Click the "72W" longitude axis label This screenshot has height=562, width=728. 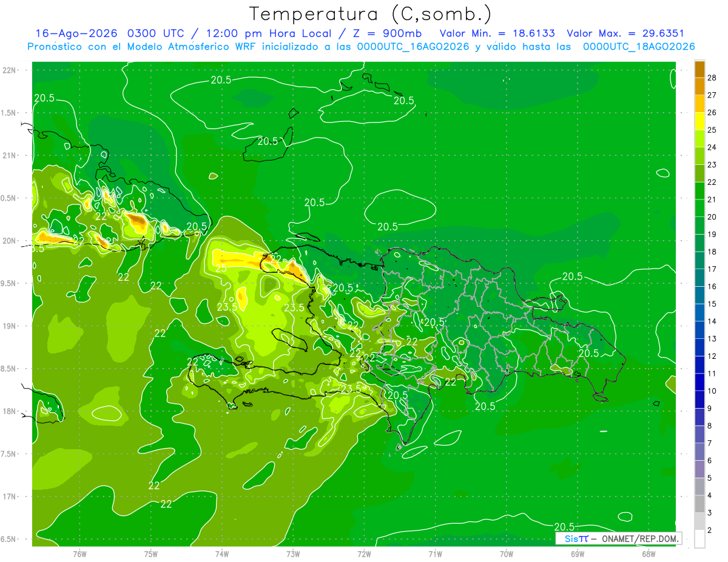(364, 554)
